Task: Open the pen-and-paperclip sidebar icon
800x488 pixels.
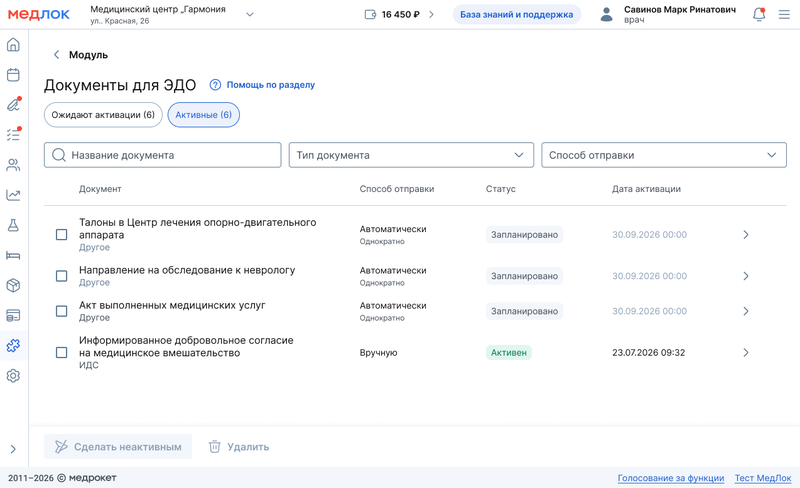Action: [13, 105]
